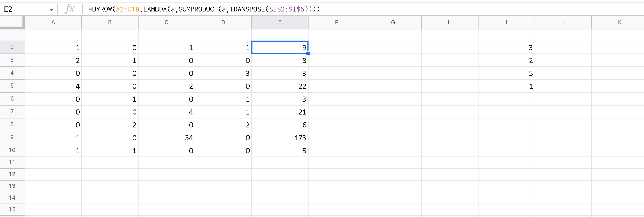Select column H header
The width and height of the screenshot is (644, 217).
tap(450, 22)
